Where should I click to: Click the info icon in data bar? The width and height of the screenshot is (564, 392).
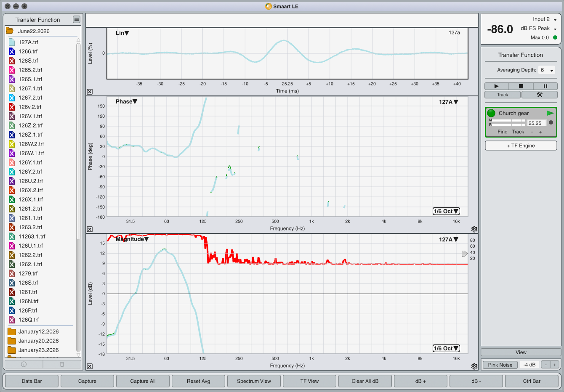point(24,364)
